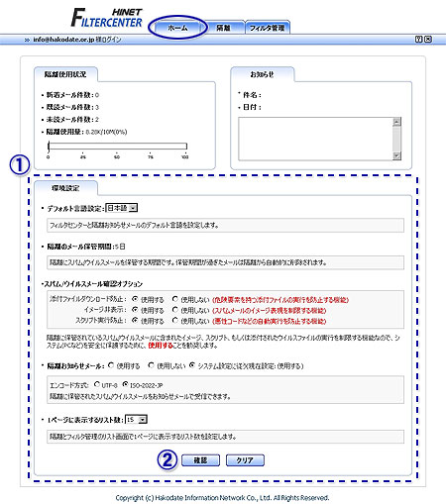Select 使用しない for 添付ファイルダウンロード防止
The height and width of the screenshot is (504, 446).
[175, 299]
